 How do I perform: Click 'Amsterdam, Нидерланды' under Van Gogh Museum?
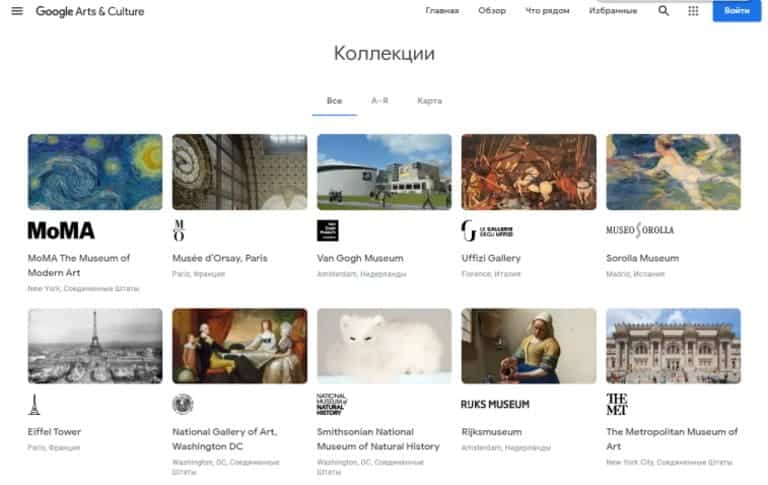[361, 274]
